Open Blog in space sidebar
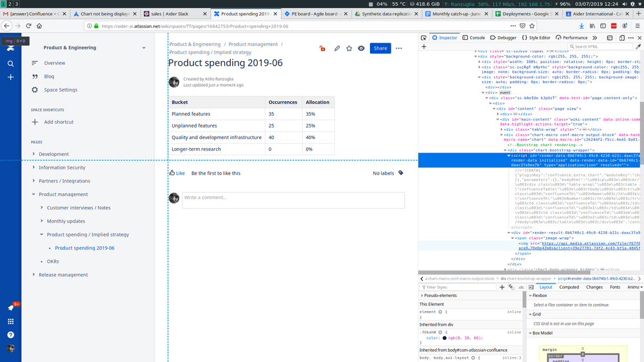644x362 pixels. tap(49, 77)
